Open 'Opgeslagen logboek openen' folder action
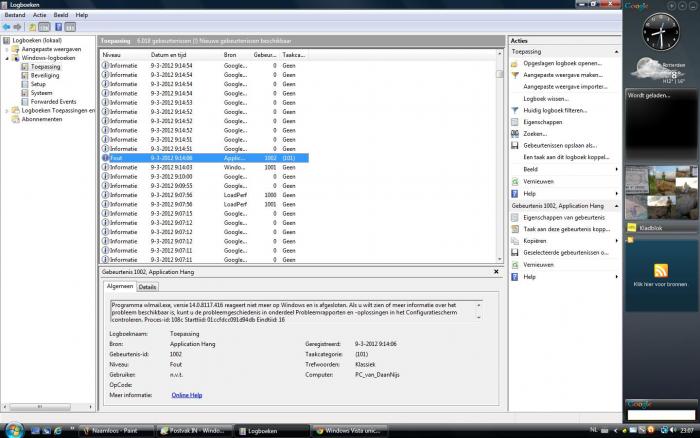The image size is (700, 438). tap(561, 62)
